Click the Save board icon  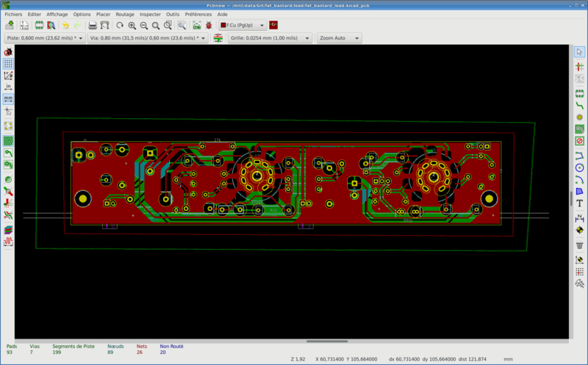[x=10, y=25]
